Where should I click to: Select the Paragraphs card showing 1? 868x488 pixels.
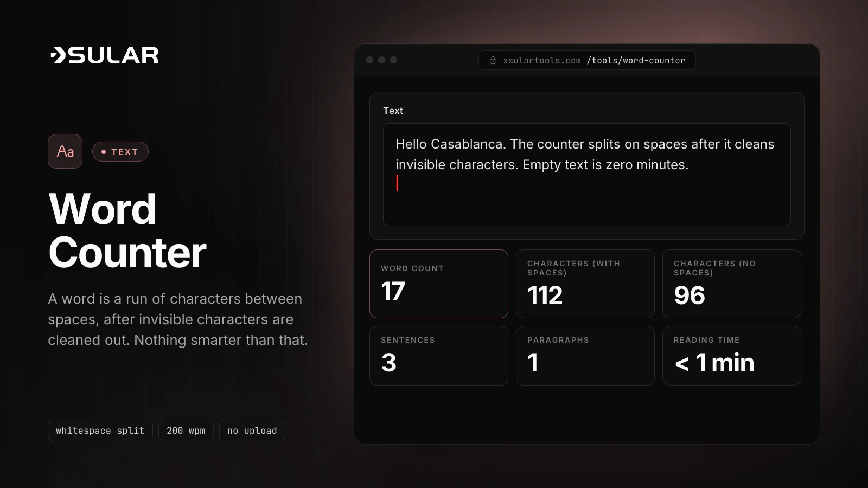[x=585, y=356]
